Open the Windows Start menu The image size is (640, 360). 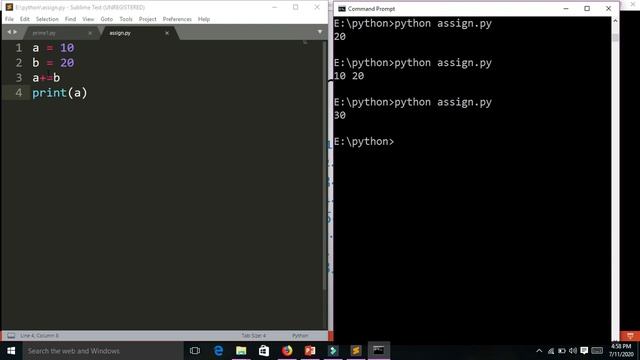click(x=11, y=351)
